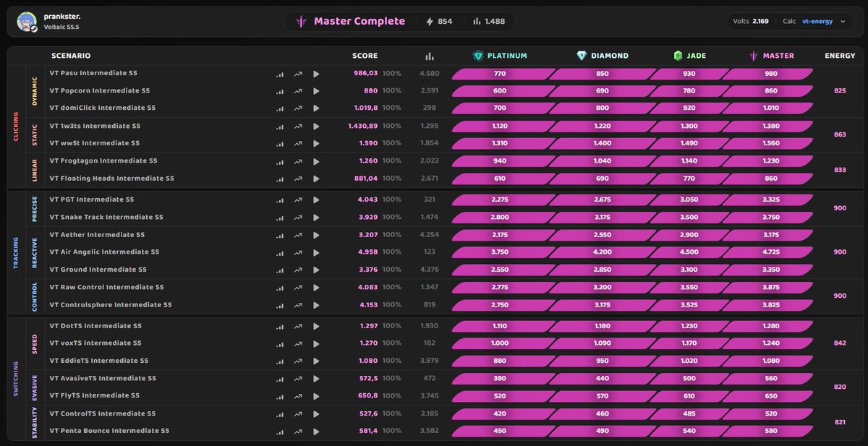Play the VT voxTS Intermediate S5 scenario
Viewport: 868px width, 446px height.
coord(316,343)
